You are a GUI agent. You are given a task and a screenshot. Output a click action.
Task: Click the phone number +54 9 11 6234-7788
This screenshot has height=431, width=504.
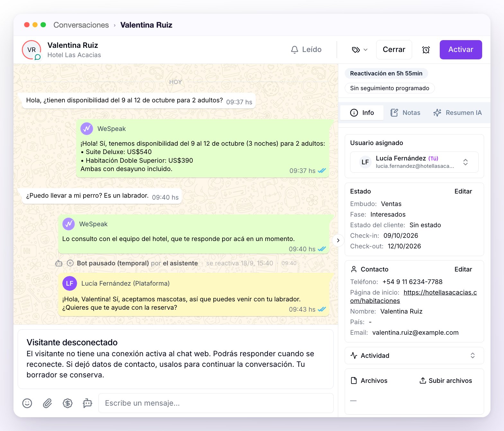click(412, 282)
